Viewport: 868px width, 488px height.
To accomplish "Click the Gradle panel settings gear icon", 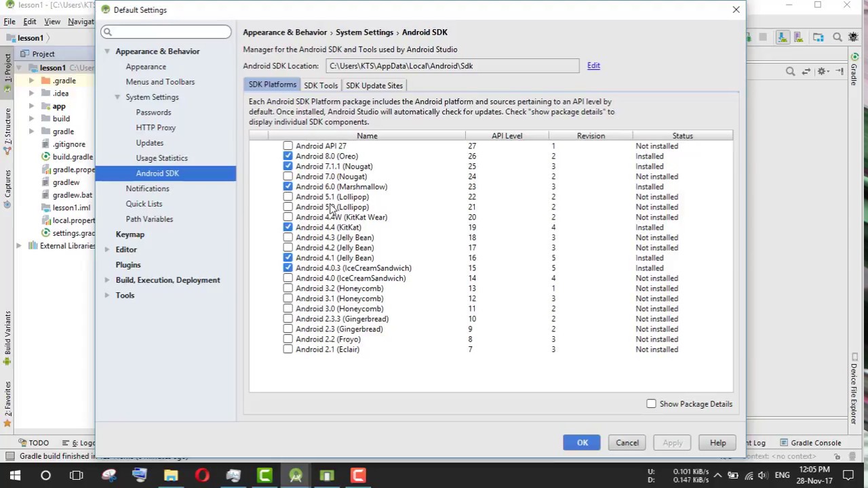I will (823, 71).
